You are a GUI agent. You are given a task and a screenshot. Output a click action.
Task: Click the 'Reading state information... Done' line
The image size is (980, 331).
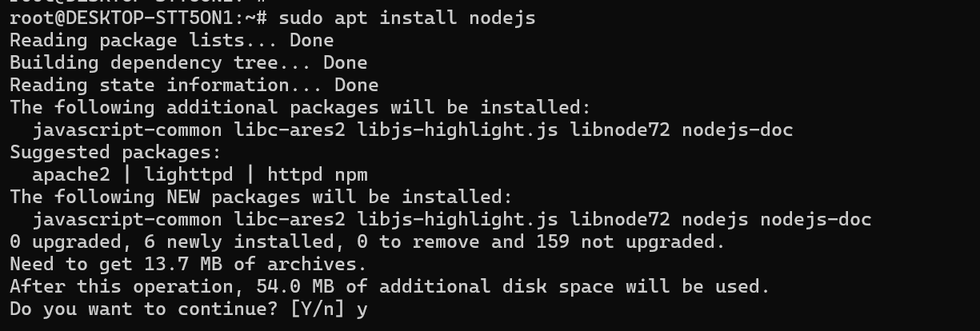[x=194, y=85]
